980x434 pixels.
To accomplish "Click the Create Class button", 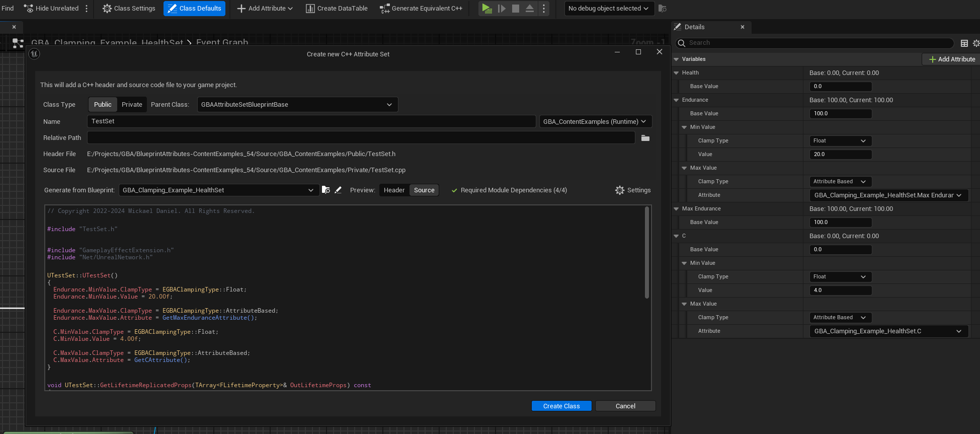I will click(x=561, y=406).
